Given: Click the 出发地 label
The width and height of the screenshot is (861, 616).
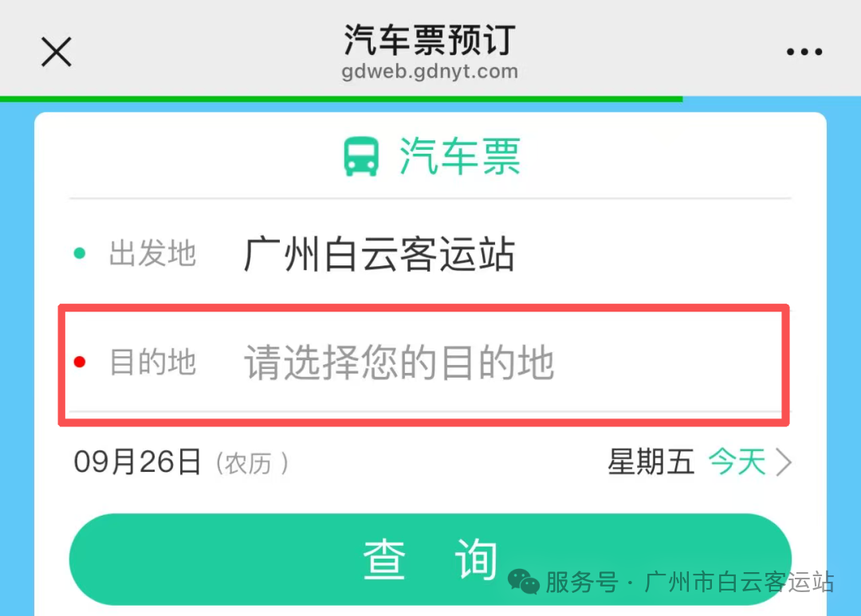Looking at the screenshot, I should pos(152,254).
